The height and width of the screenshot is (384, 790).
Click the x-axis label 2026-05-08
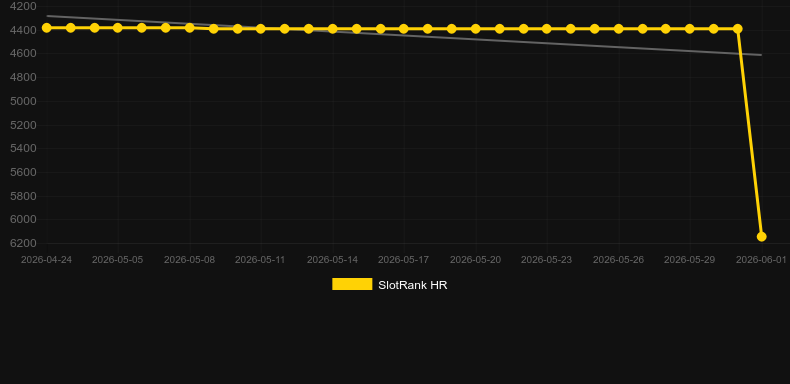tap(189, 260)
